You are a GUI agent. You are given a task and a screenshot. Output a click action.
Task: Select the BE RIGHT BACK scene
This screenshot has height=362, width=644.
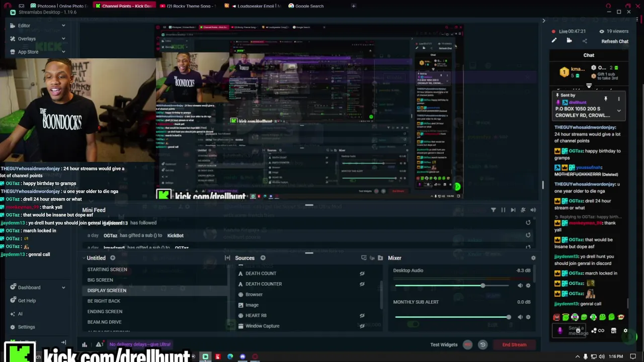[104, 301]
